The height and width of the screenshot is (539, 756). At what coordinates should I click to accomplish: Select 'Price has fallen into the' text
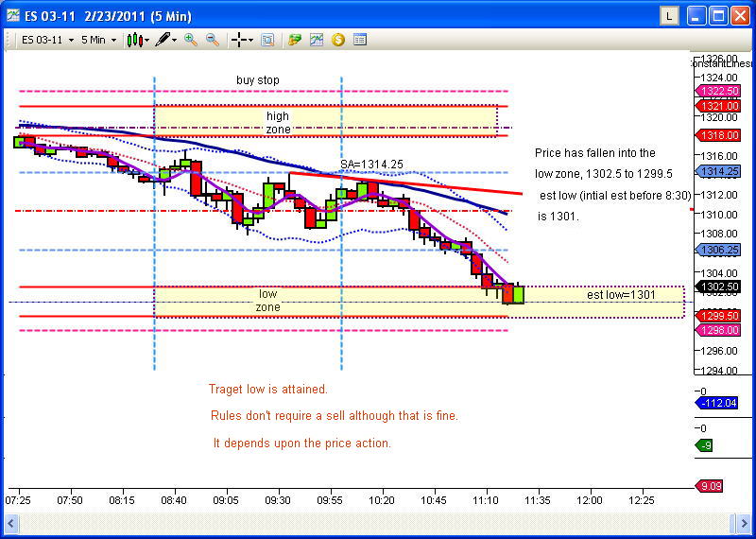[595, 153]
